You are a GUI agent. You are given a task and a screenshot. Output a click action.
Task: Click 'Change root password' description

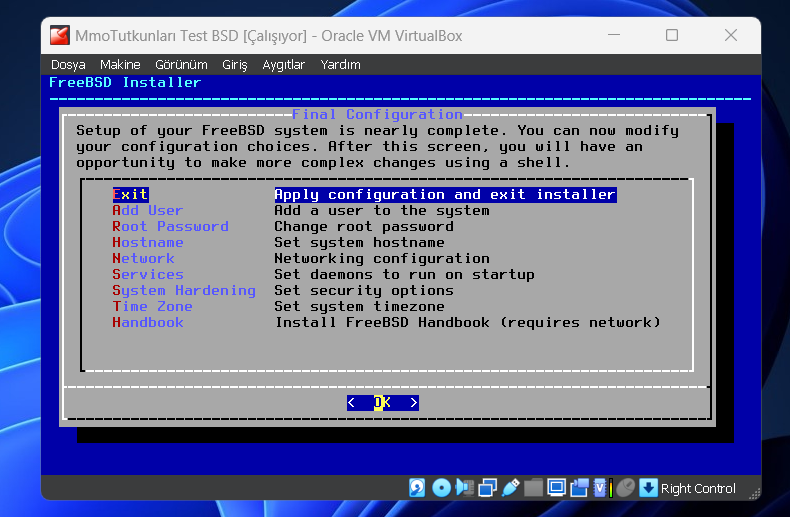click(x=364, y=226)
